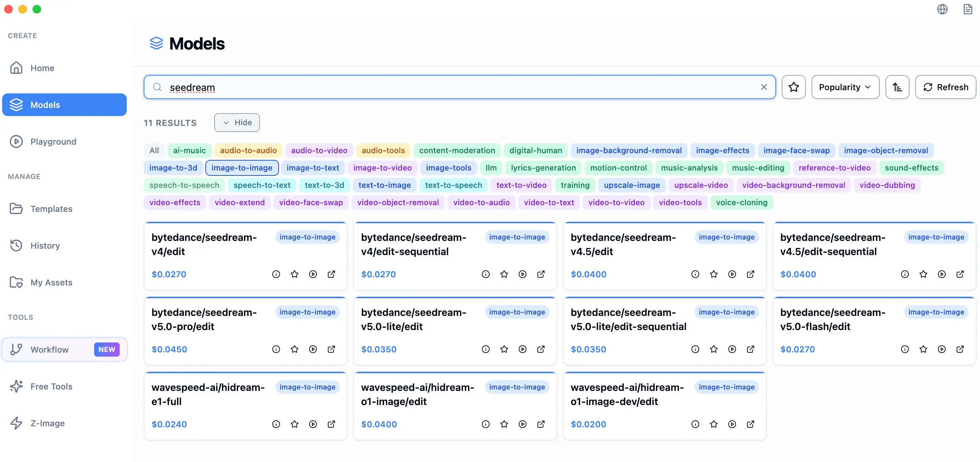Toggle sort order direction button
This screenshot has width=980, height=462.
(x=897, y=87)
